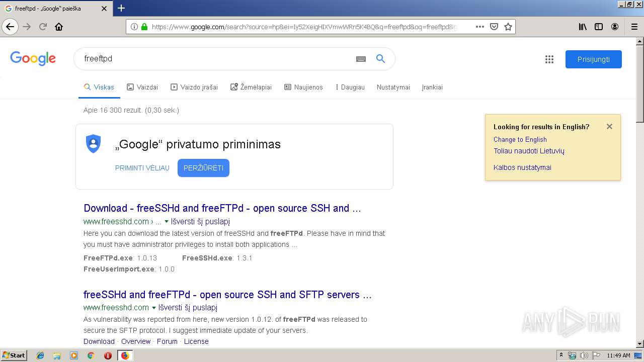This screenshot has height=362, width=644.
Task: Click the Prisijungti sign-in button
Action: (x=594, y=59)
